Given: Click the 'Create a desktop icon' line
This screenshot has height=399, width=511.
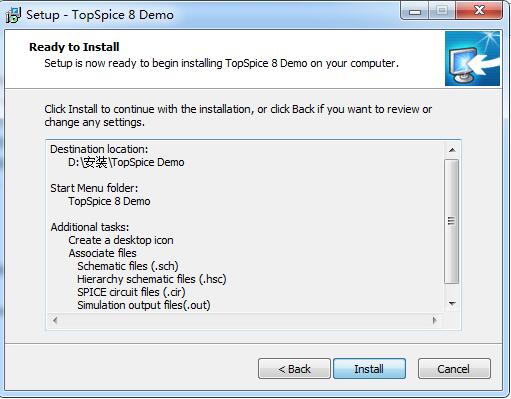Looking at the screenshot, I should (x=121, y=240).
